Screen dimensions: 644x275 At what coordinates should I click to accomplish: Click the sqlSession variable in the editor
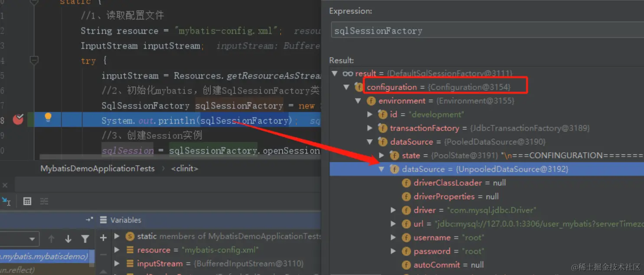(x=127, y=151)
